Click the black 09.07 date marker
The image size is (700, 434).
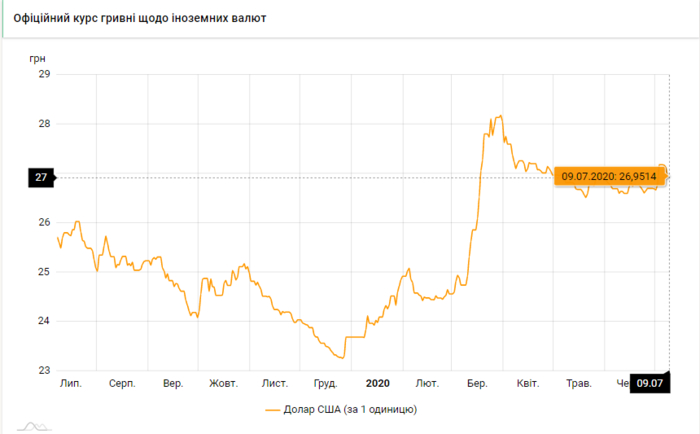pos(650,383)
